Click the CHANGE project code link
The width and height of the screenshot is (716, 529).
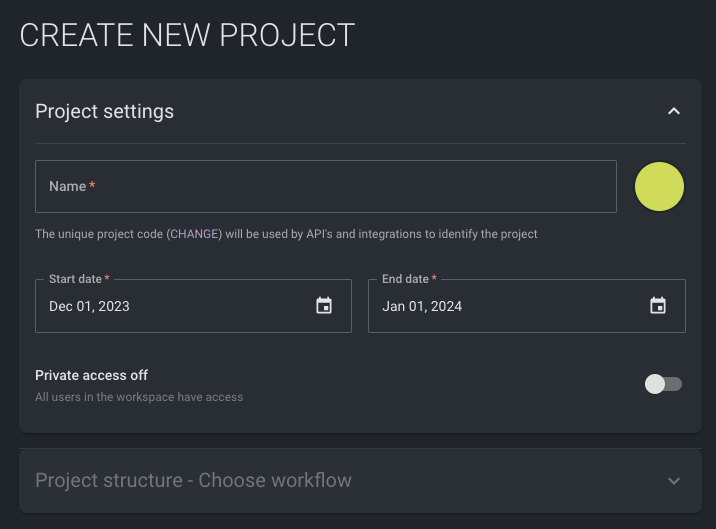click(194, 234)
